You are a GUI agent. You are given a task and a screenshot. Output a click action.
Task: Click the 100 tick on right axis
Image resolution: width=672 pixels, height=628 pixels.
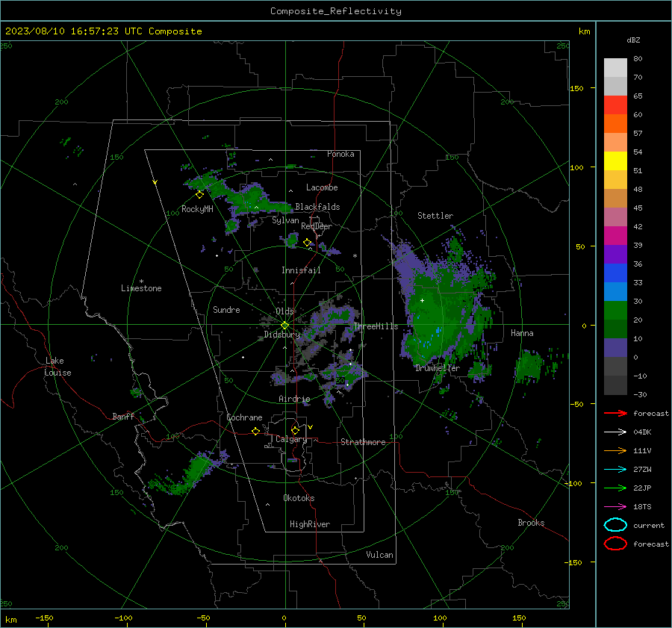tap(577, 167)
